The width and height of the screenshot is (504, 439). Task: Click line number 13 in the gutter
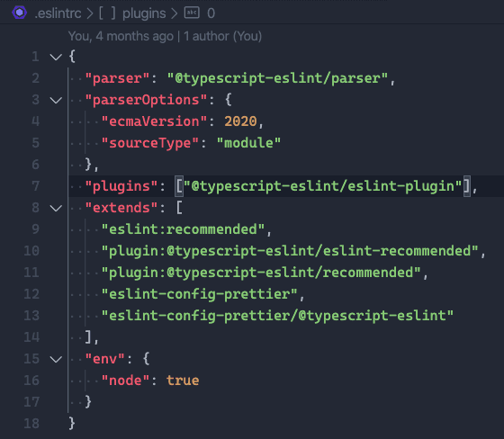click(31, 316)
